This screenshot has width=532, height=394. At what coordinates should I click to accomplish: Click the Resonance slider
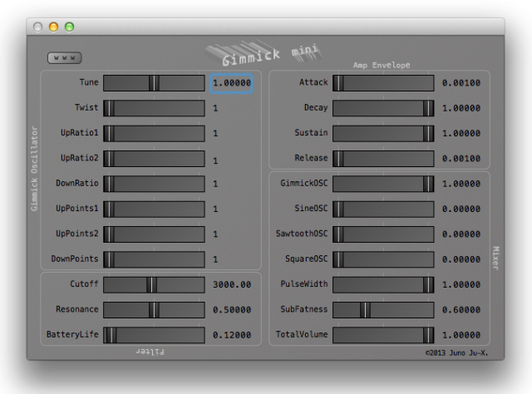tap(154, 310)
